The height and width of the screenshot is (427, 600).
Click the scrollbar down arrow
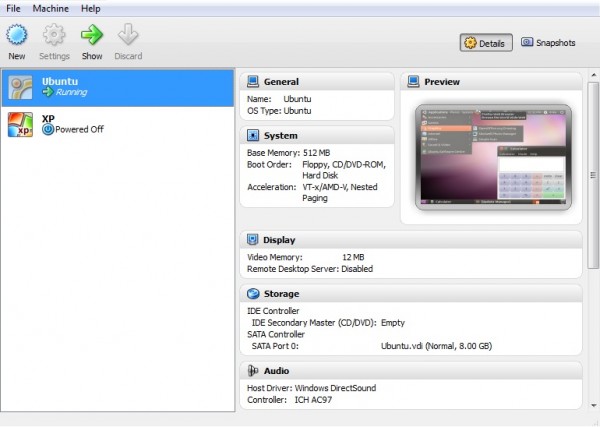593,405
